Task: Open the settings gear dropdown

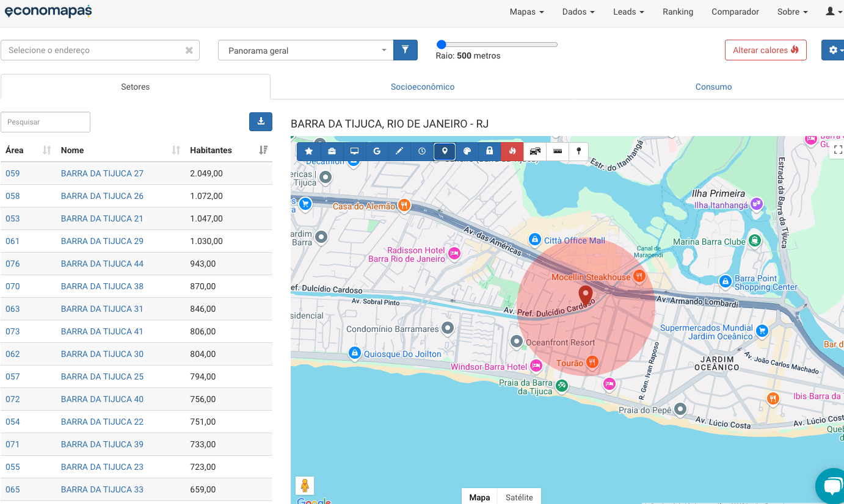Action: [x=833, y=50]
